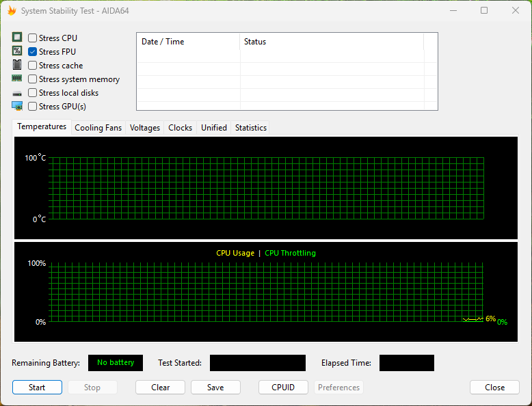Click the cache chip icon beside Stress cache
Image resolution: width=532 pixels, height=406 pixels.
click(x=17, y=64)
